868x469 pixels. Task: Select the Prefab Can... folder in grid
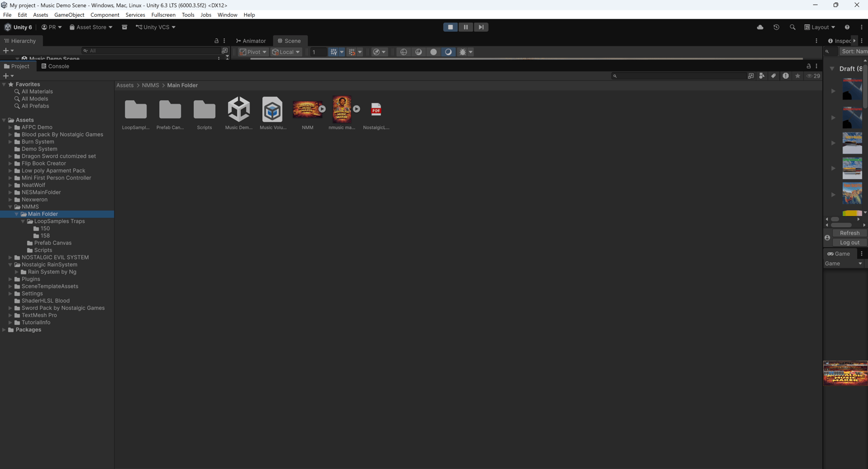tap(170, 113)
